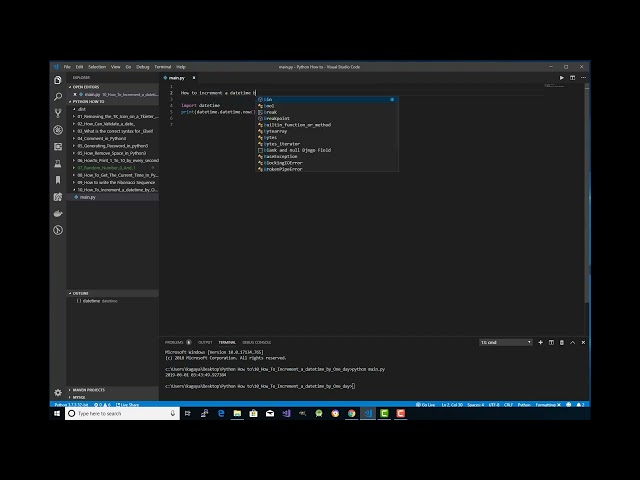Viewport: 640px width, 480px height.
Task: Open the Bookmarks view in the activity bar
Action: click(x=58, y=180)
